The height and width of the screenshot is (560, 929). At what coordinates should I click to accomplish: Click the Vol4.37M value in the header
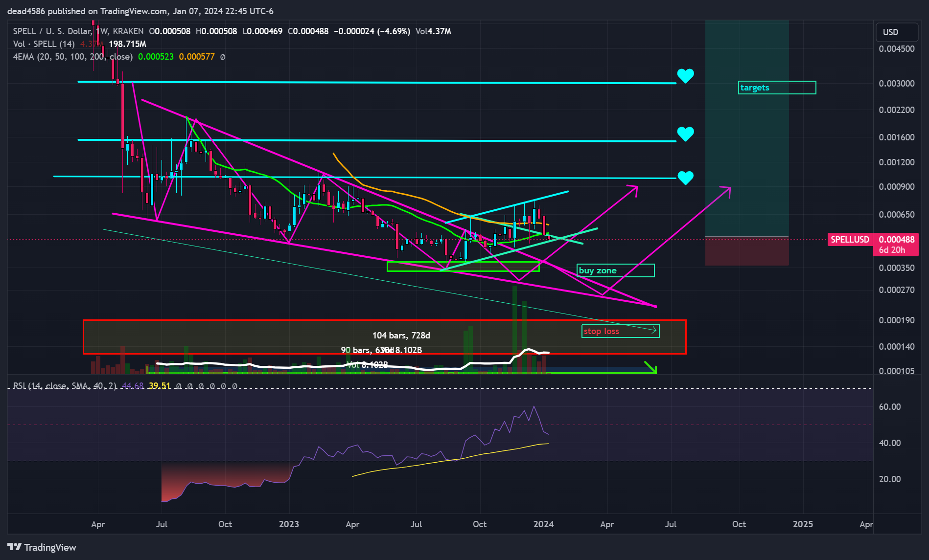(x=433, y=31)
